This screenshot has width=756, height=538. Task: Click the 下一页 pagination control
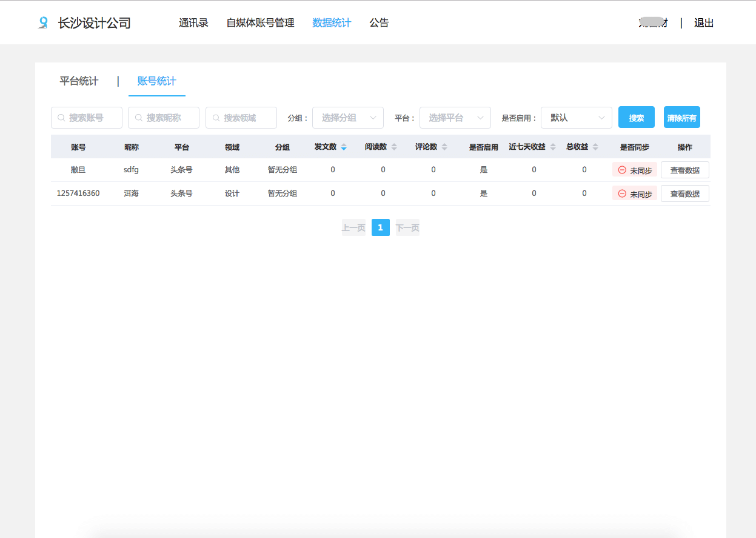407,227
